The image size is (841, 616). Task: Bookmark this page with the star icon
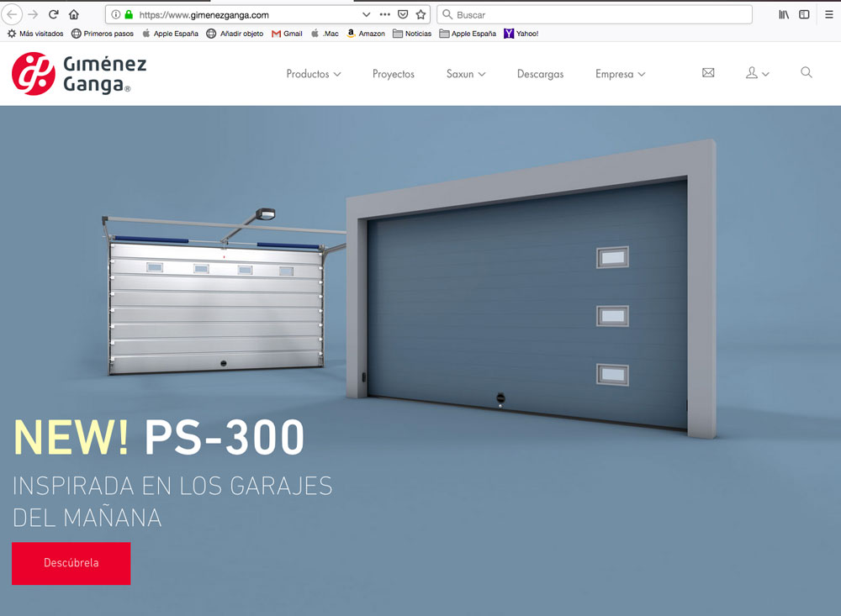(x=421, y=14)
